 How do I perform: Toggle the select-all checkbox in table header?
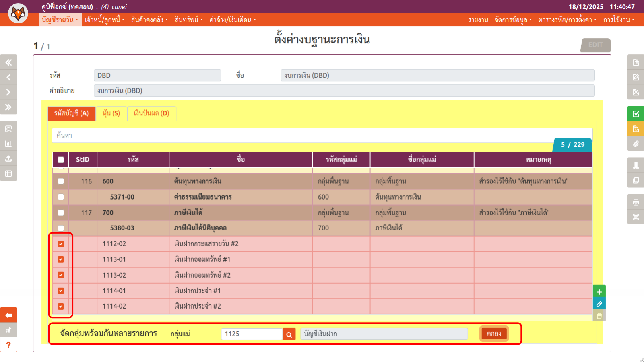pos(61,160)
